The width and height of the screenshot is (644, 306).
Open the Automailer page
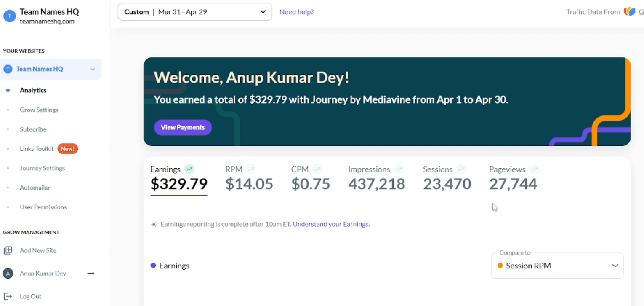coord(35,188)
